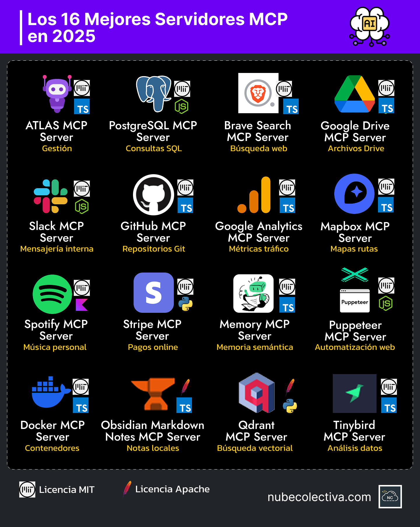Click 'Mapbox MCP Server' title
The image size is (420, 527).
pyautogui.click(x=355, y=232)
